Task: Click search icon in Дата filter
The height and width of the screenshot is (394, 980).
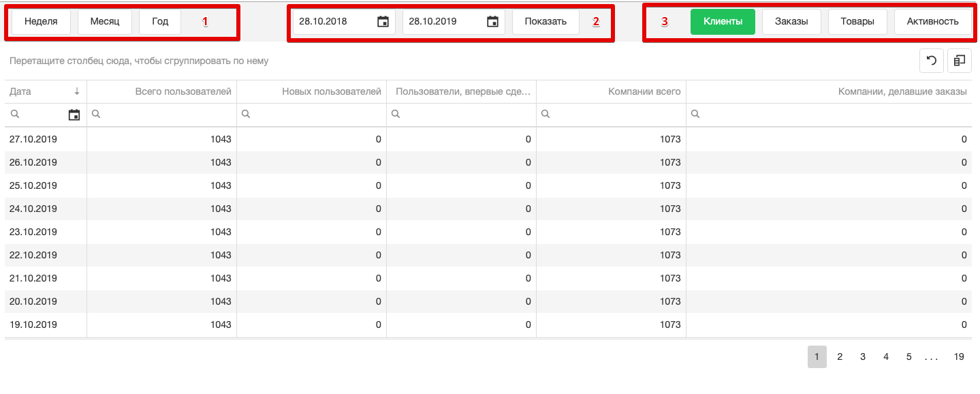Action: pyautogui.click(x=15, y=115)
